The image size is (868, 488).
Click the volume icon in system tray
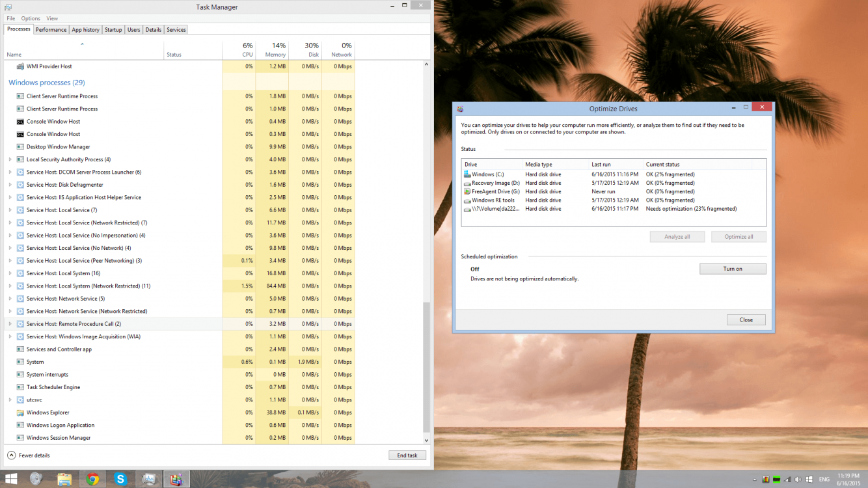click(798, 480)
